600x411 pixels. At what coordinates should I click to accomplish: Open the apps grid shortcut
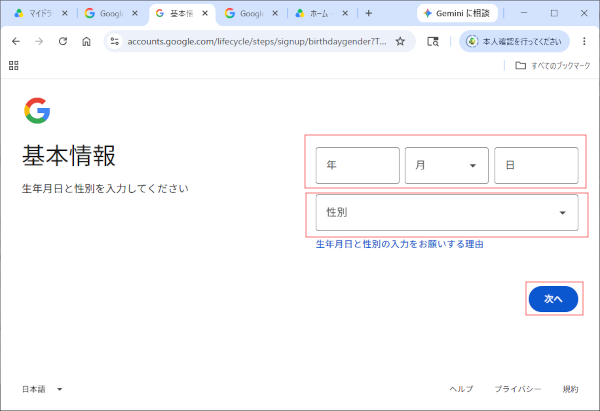13,65
